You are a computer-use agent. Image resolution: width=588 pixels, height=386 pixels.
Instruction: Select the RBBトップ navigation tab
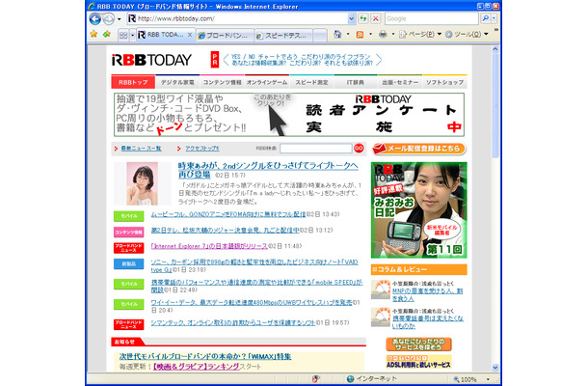point(133,82)
